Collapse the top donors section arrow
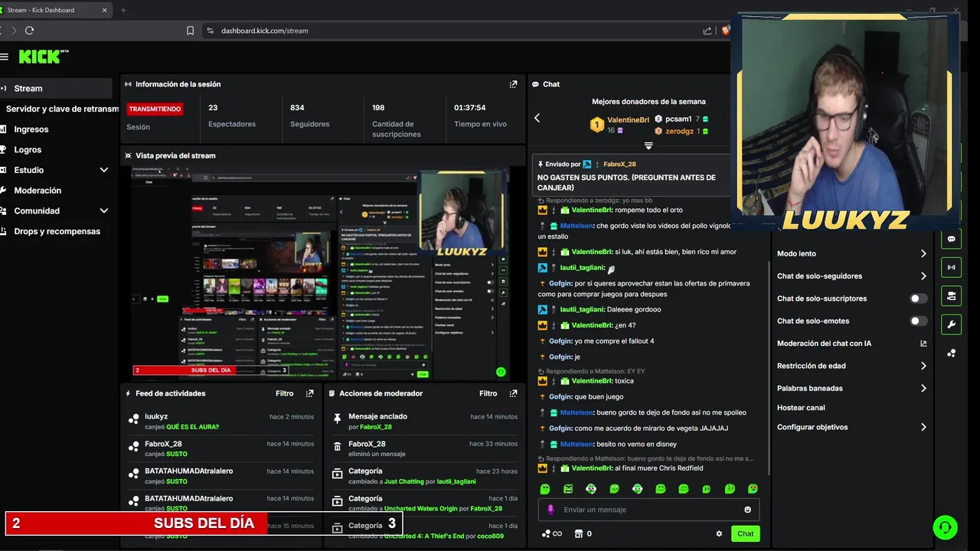This screenshot has height=551, width=980. pos(648,145)
